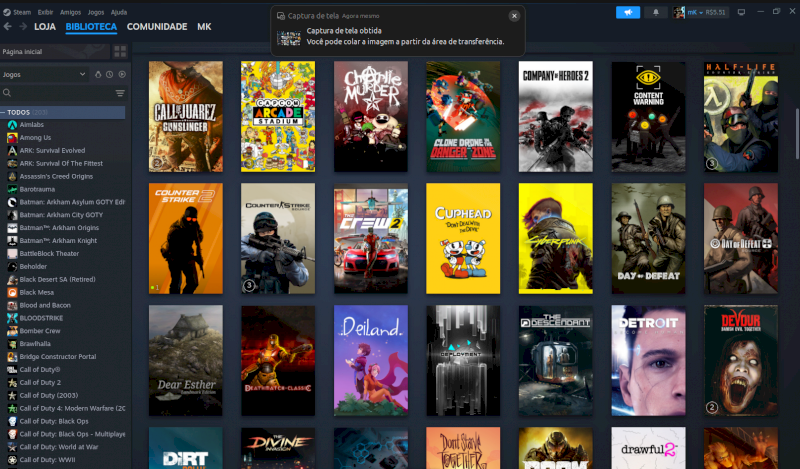Go to LOJA store page
800x469 pixels.
45,27
